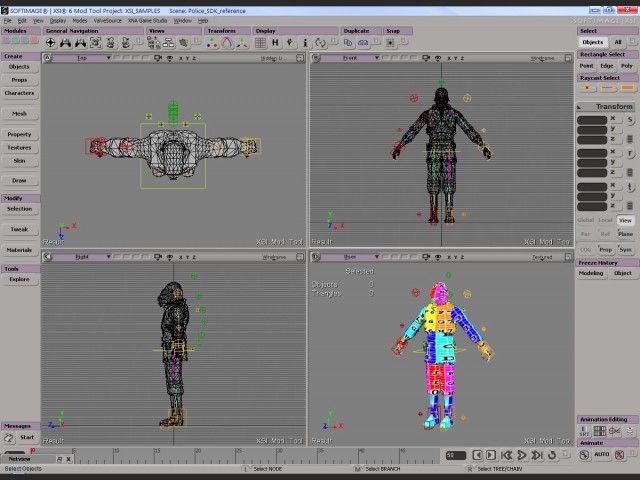Click the navigation tool icon under General Navigation
Image resolution: width=640 pixels, height=480 pixels.
(x=51, y=43)
